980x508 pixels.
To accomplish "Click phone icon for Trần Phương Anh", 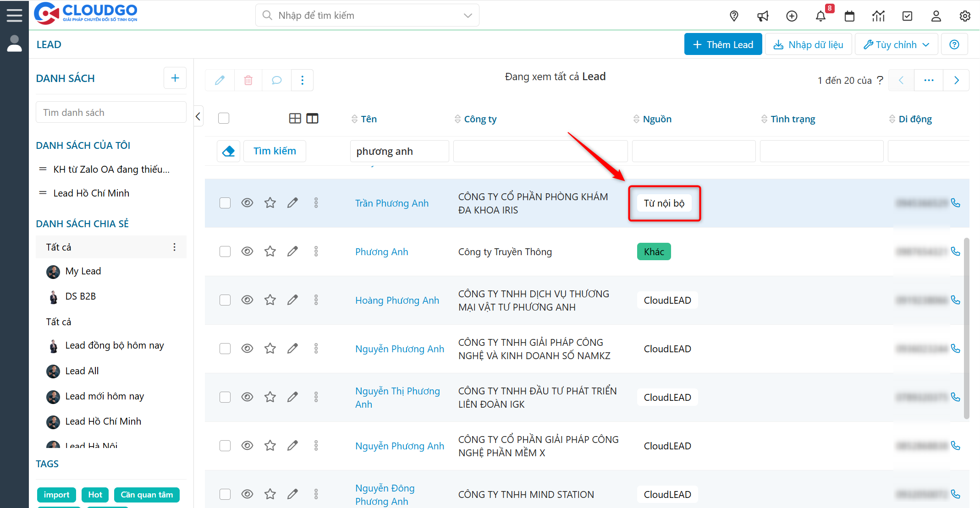I will click(955, 203).
